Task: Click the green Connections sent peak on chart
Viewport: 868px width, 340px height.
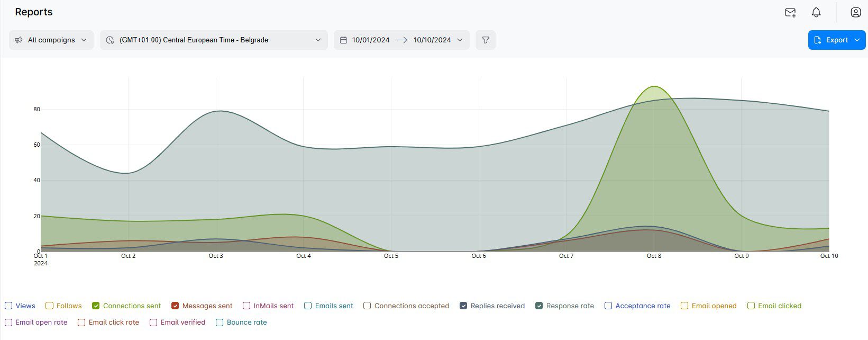Action: pos(654,86)
